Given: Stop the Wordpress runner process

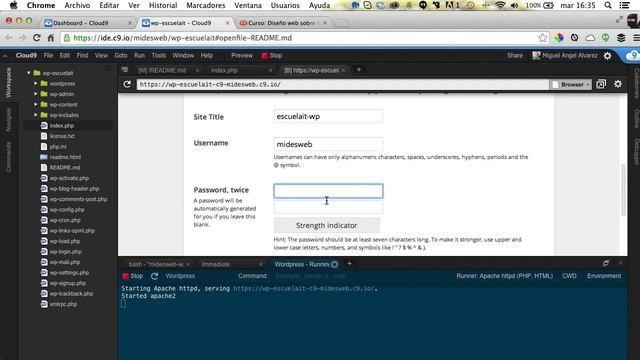Looking at the screenshot, I should coord(133,276).
